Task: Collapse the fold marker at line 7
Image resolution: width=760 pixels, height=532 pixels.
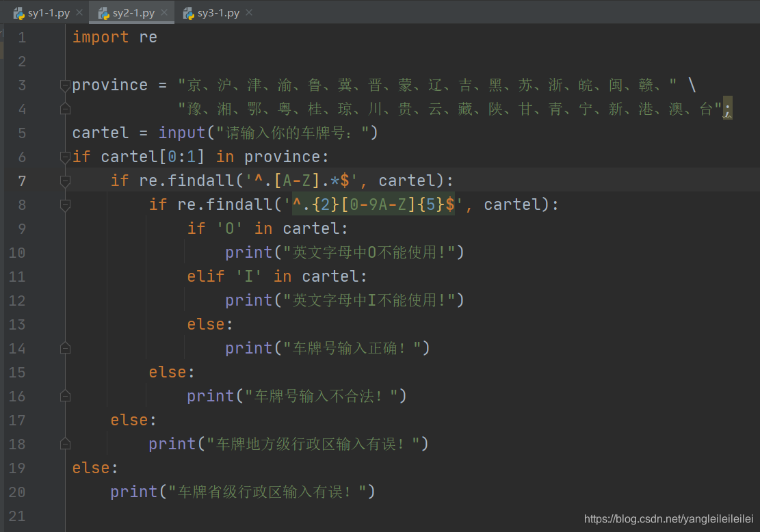Action: click(65, 181)
